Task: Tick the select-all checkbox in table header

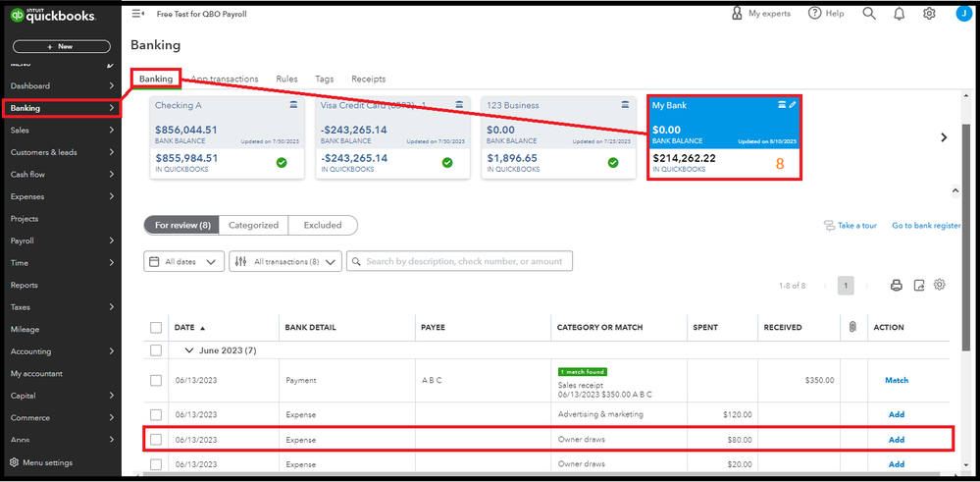Action: [156, 327]
